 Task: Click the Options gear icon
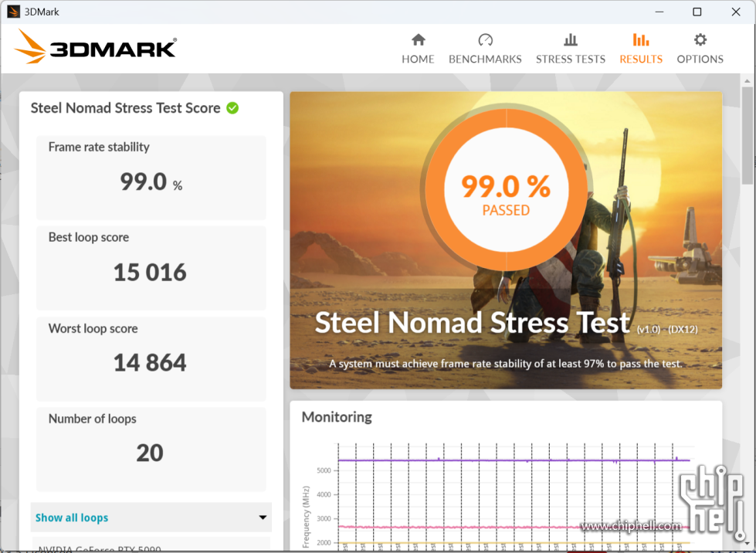(700, 39)
